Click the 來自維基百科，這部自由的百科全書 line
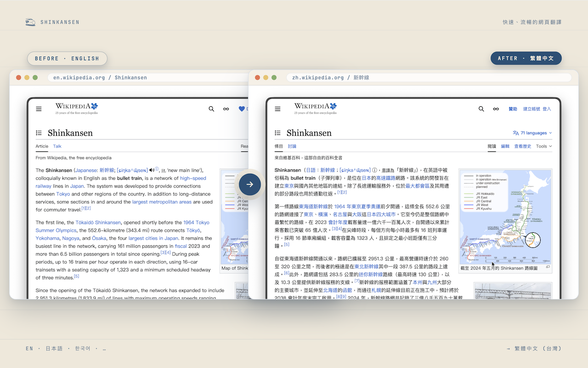 click(x=308, y=158)
